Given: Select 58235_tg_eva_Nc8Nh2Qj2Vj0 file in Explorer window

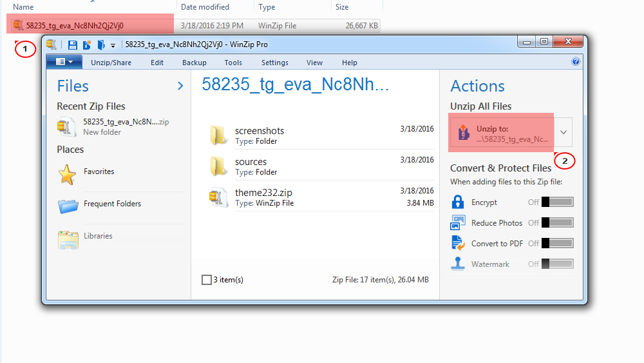Looking at the screenshot, I should [74, 26].
